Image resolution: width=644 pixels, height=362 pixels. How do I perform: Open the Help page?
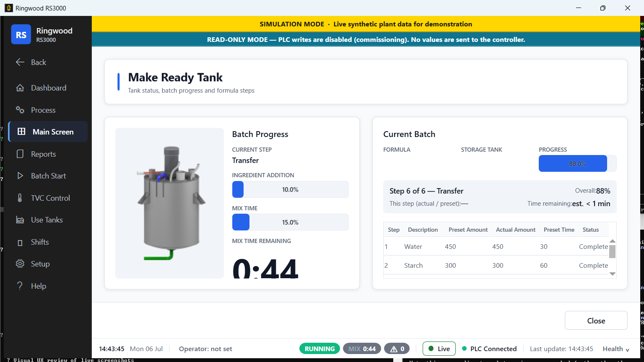coord(48,286)
